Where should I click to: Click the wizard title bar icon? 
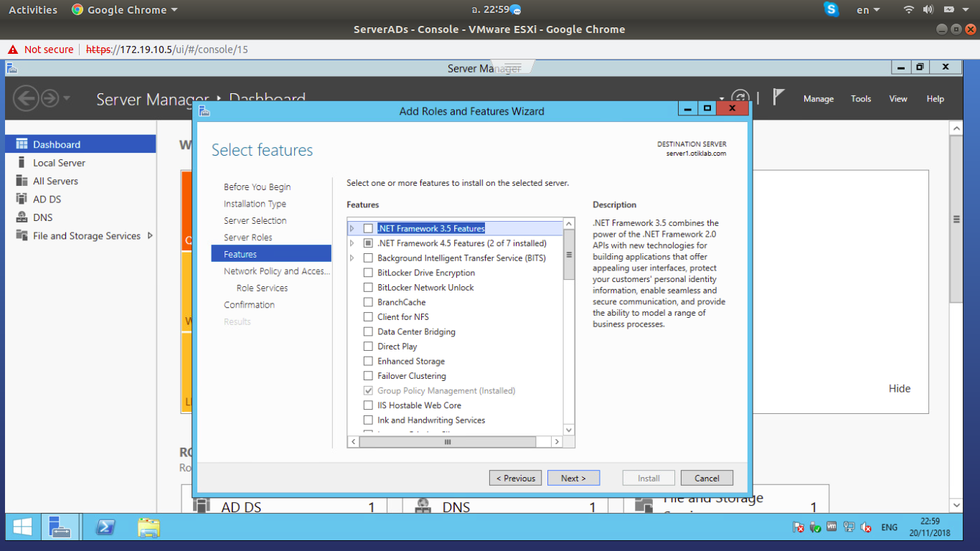pos(204,111)
